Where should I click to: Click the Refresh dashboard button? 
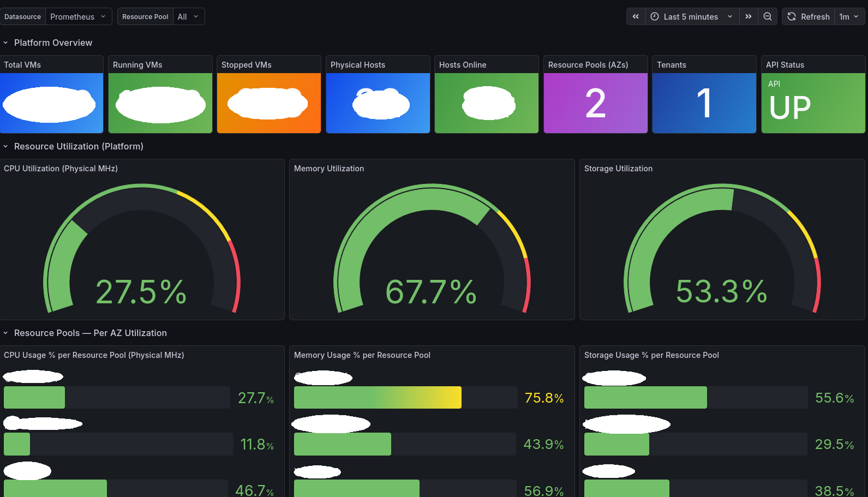[809, 16]
